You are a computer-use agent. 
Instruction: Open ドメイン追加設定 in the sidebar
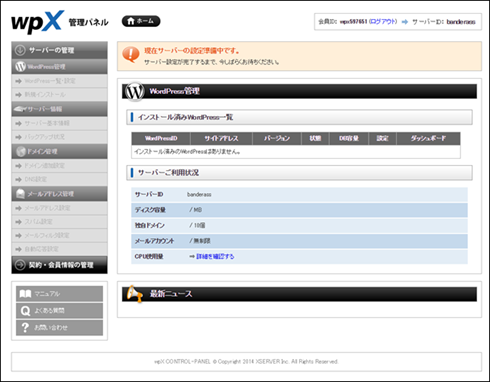pos(59,166)
